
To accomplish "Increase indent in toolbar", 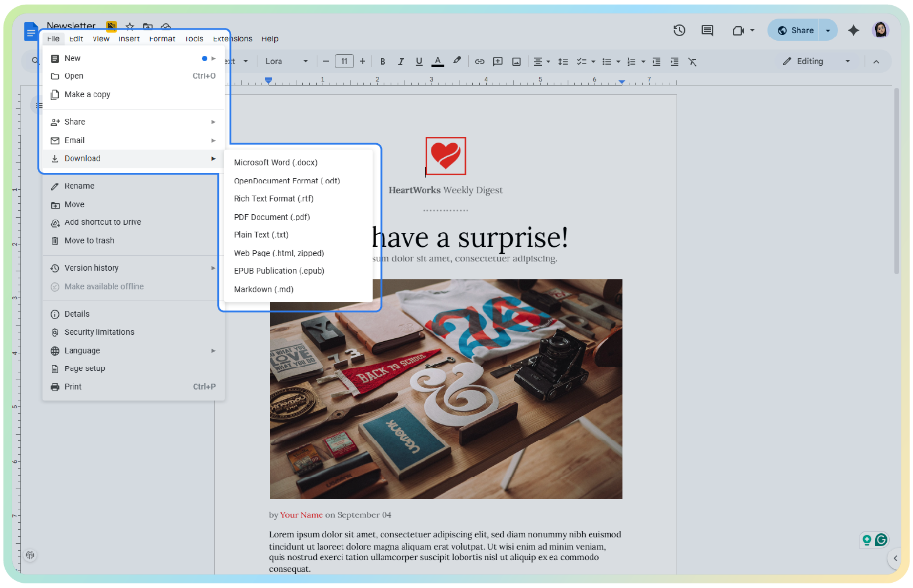I will tap(674, 62).
